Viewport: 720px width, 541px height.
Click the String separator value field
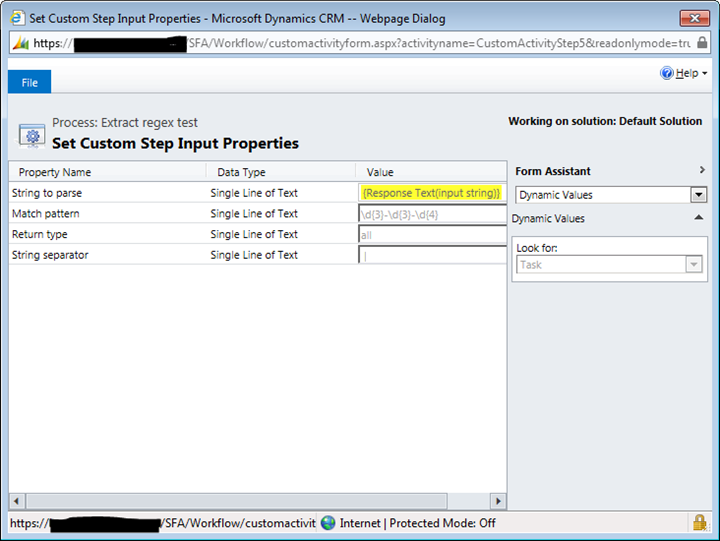(432, 255)
